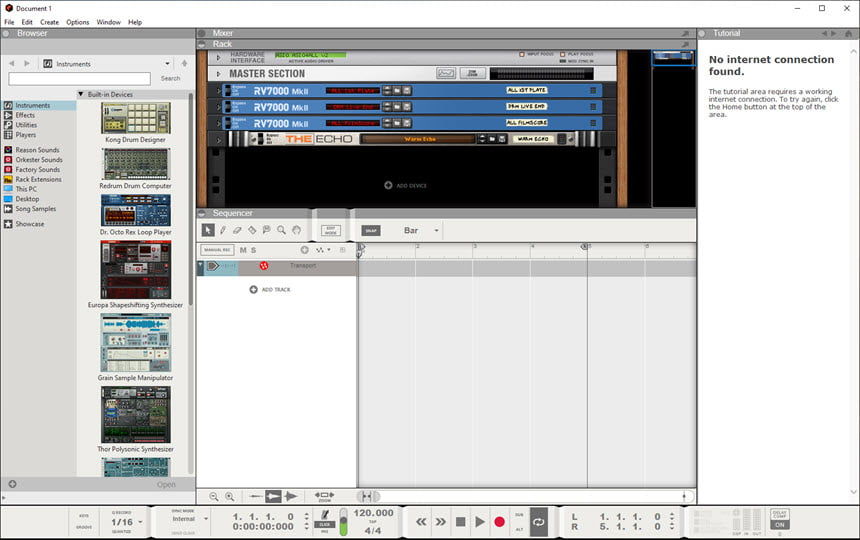Open the Instruments location dropdown in Browser
This screenshot has height=540, width=860.
[167, 64]
